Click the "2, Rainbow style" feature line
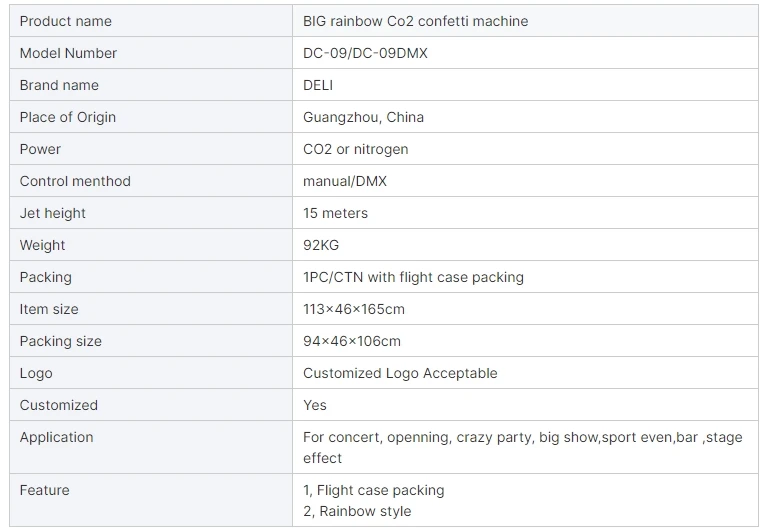Screen dimensions: 765x532 pos(357,511)
